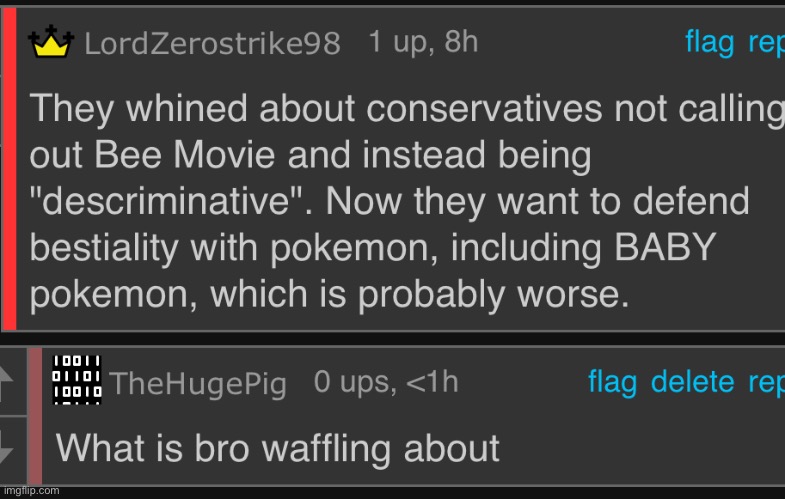Open TheHugePig's user profile
This screenshot has width=785, height=499.
[198, 385]
